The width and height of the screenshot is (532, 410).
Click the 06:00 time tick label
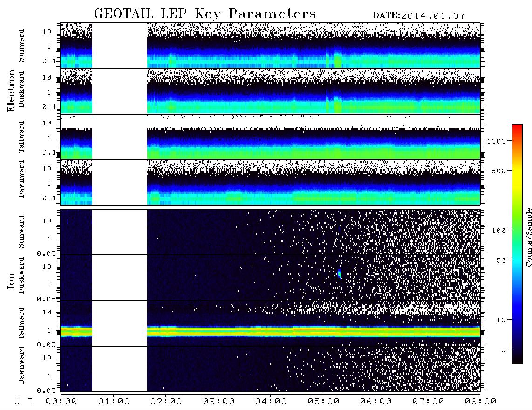tap(376, 402)
